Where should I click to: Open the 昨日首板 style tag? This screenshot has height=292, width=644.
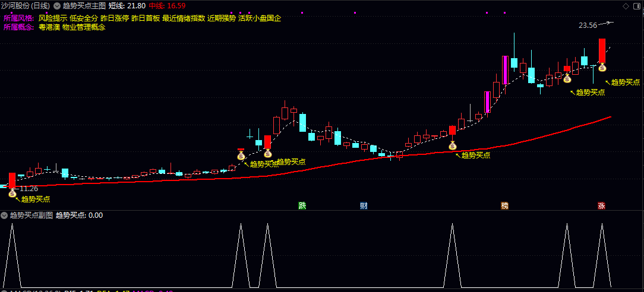(146, 18)
